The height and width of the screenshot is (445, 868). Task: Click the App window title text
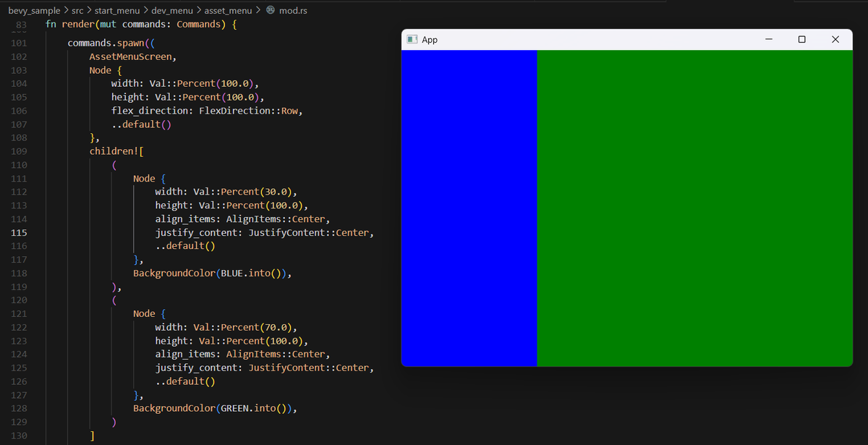pyautogui.click(x=430, y=40)
